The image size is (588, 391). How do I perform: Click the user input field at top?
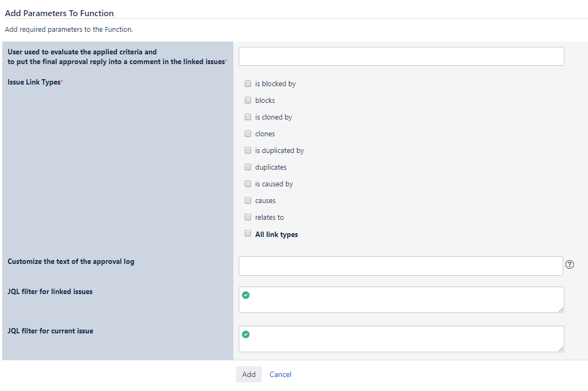click(x=401, y=56)
